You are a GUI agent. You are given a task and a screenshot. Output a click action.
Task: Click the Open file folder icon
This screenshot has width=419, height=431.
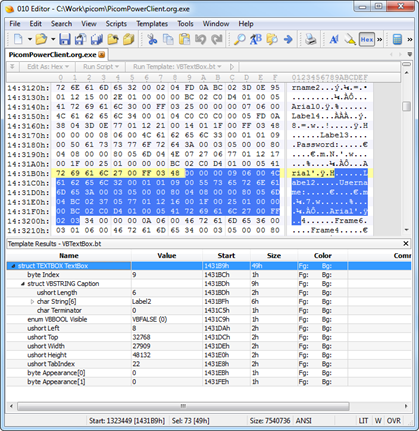(41, 39)
